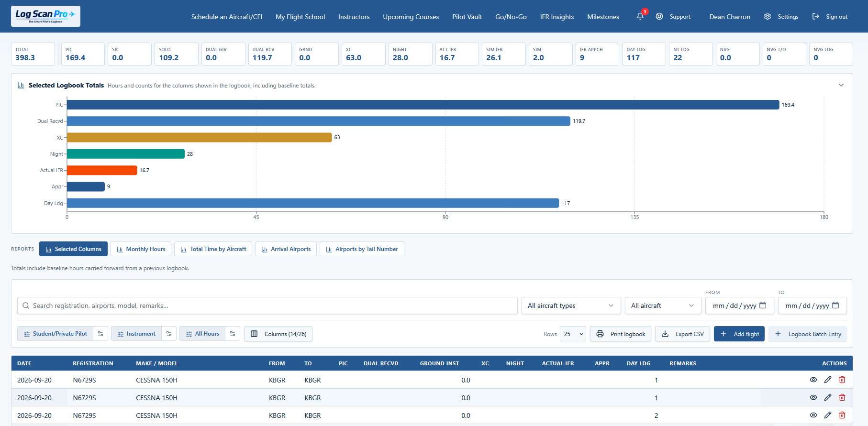Click the Log Scan Pro logo
Image resolution: width=868 pixels, height=426 pixels.
[45, 16]
